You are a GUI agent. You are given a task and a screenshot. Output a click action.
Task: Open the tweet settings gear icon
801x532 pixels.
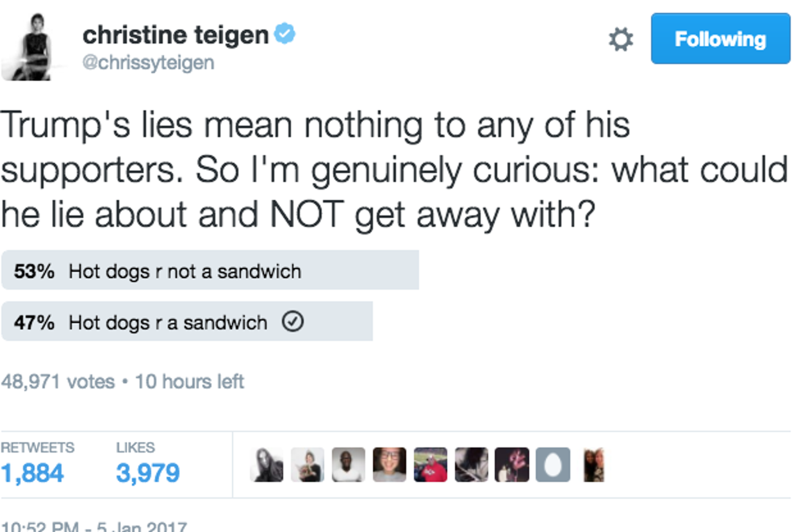click(620, 40)
